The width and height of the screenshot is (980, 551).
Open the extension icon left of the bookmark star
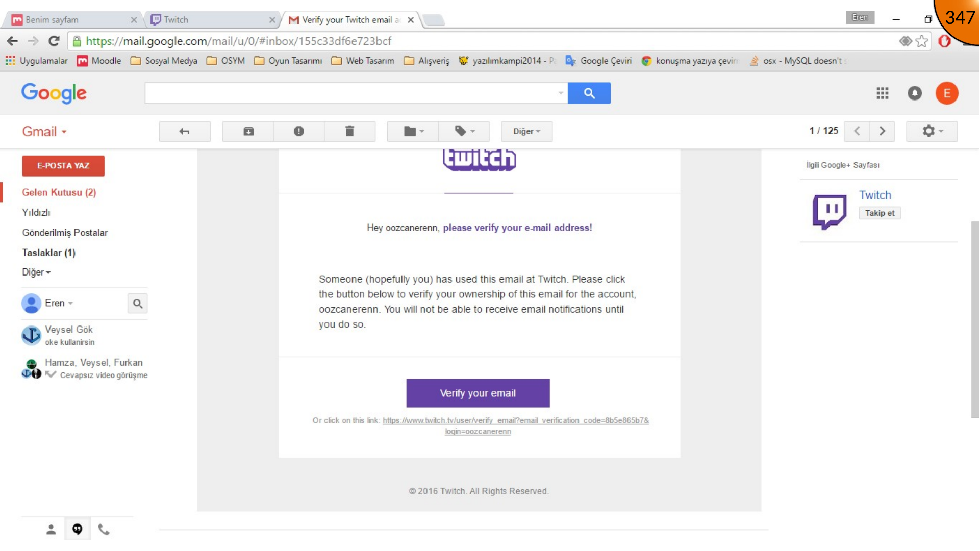coord(906,41)
